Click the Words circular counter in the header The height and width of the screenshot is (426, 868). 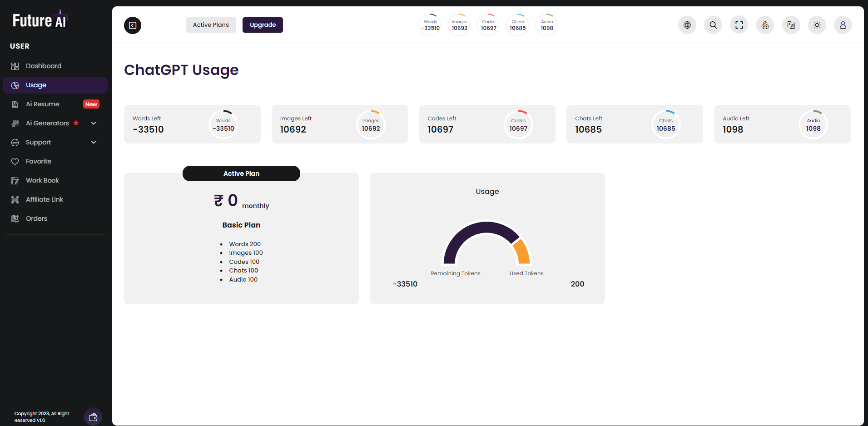point(430,25)
